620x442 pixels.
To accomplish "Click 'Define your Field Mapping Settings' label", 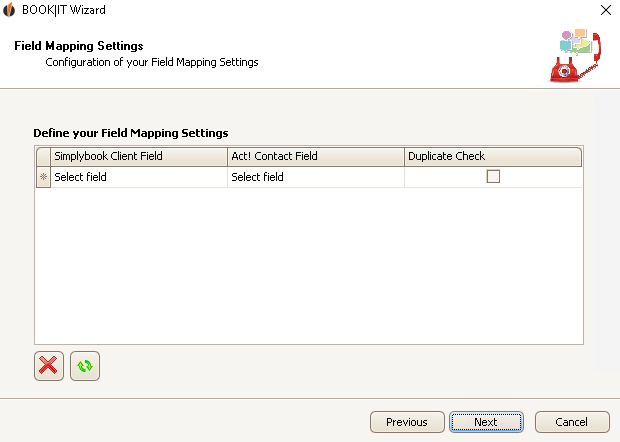I will pyautogui.click(x=130, y=133).
